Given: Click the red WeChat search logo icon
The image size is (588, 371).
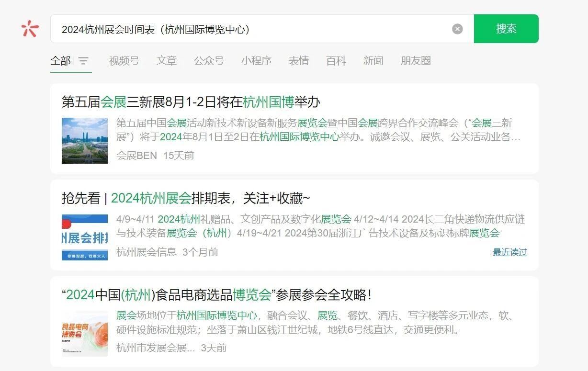Looking at the screenshot, I should click(30, 29).
